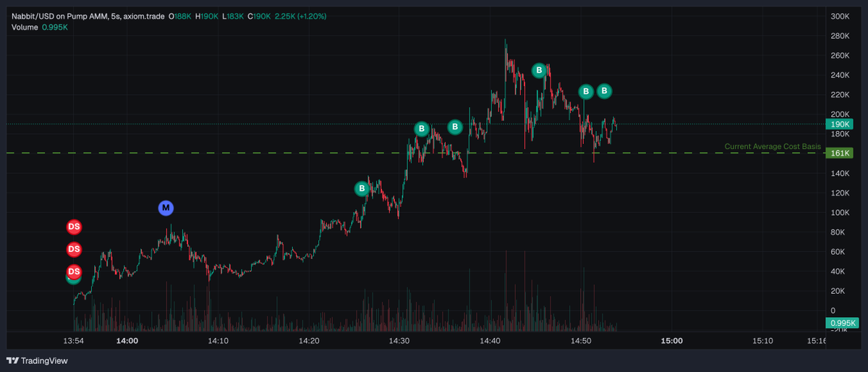Click the 80K price axis label

(839, 232)
